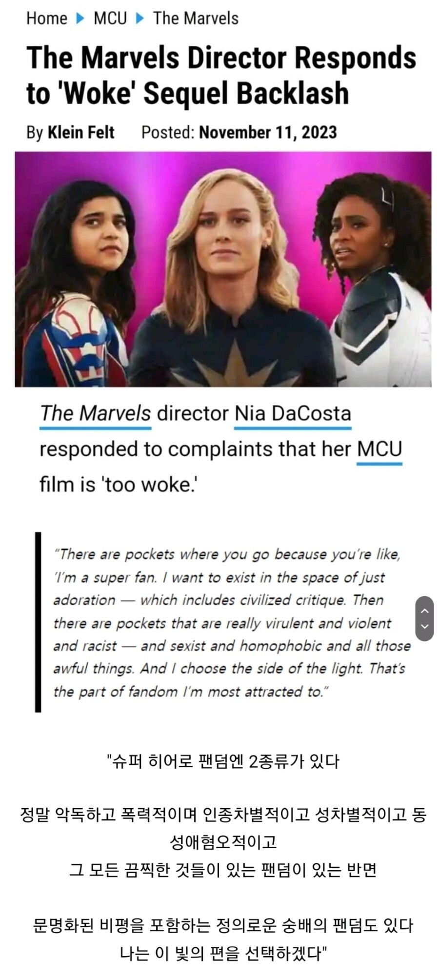Select The Marvels breadcrumb item
Screen dimensions: 439x980
196,19
